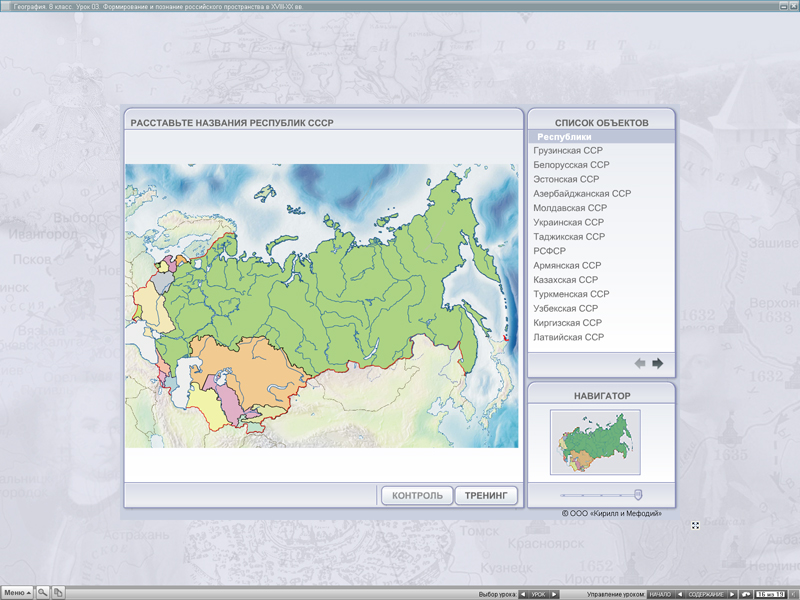Viewport: 800px width, 600px height.
Task: Click the fullscreen expand icon
Action: tap(695, 525)
